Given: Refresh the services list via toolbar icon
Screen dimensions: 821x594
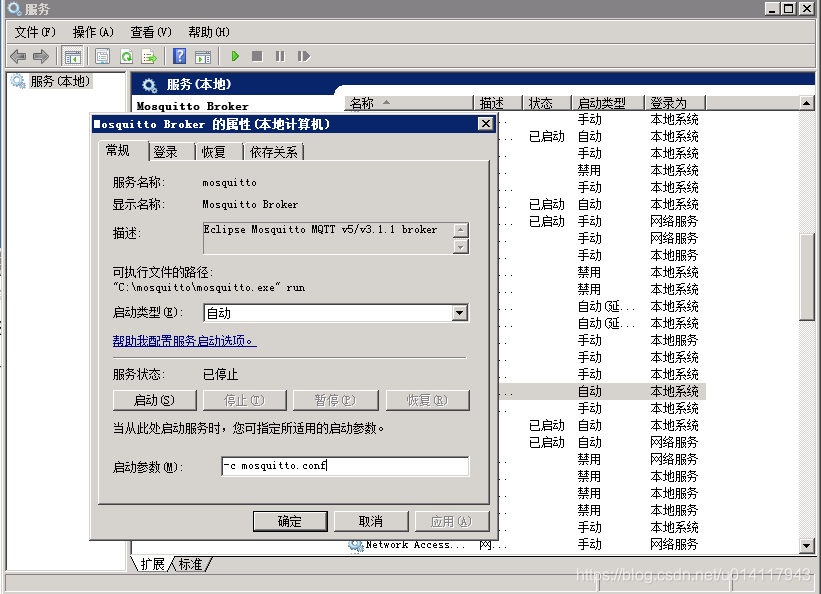Looking at the screenshot, I should (126, 56).
